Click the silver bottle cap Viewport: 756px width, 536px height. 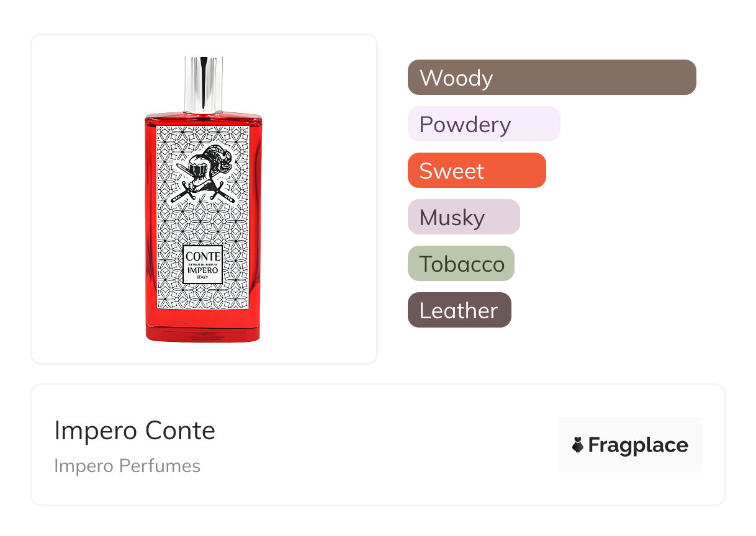(204, 84)
